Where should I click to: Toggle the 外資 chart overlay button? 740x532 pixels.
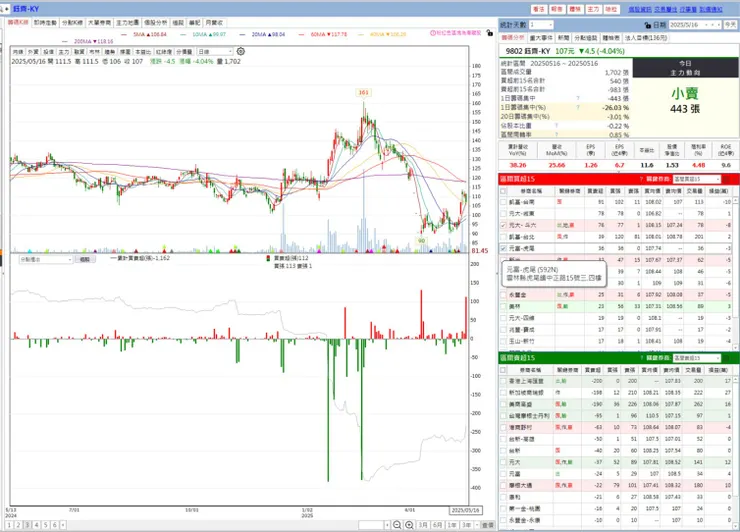(33, 51)
